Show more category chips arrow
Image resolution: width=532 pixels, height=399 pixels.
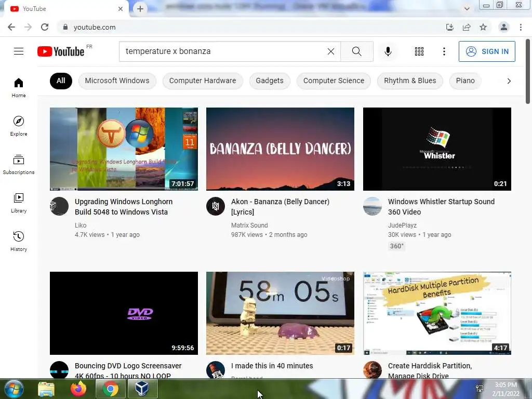coord(509,81)
